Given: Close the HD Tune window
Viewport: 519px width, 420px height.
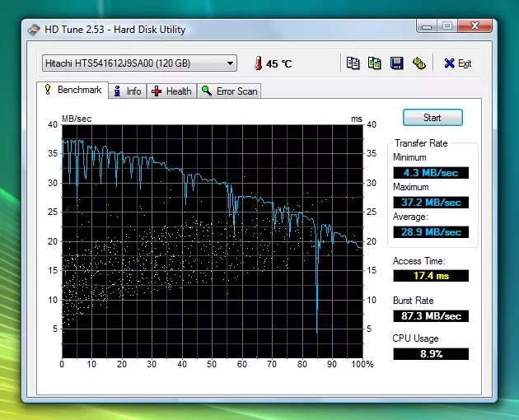Looking at the screenshot, I should click(x=475, y=26).
